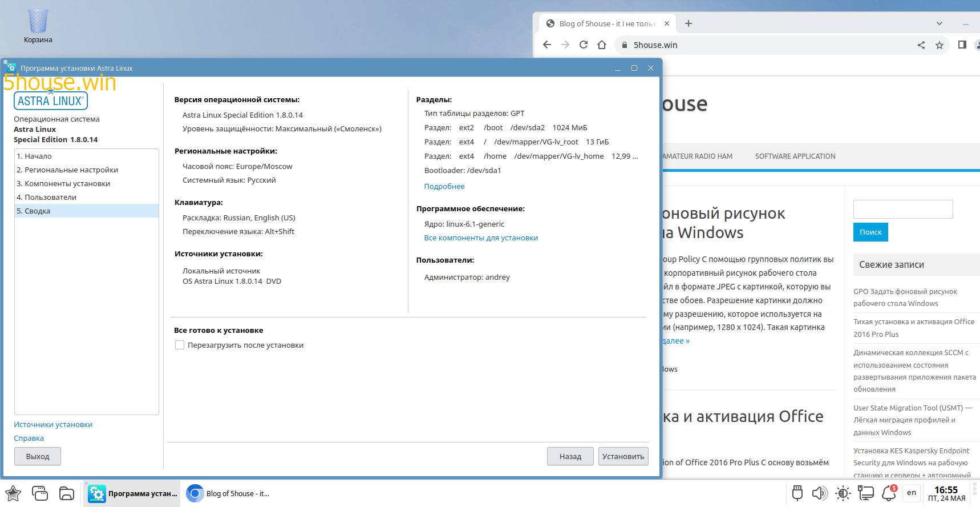The width and height of the screenshot is (980, 507).
Task: Expand the browser tab search chevron
Action: pyautogui.click(x=939, y=23)
